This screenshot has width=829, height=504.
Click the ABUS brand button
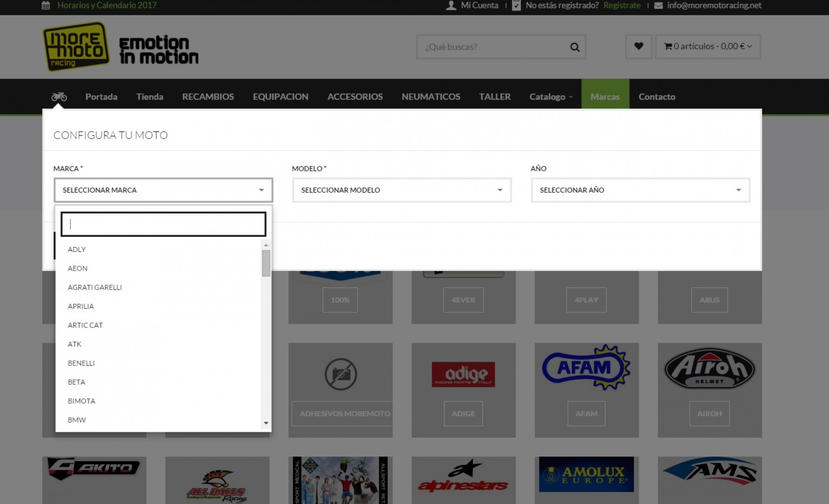click(x=709, y=300)
